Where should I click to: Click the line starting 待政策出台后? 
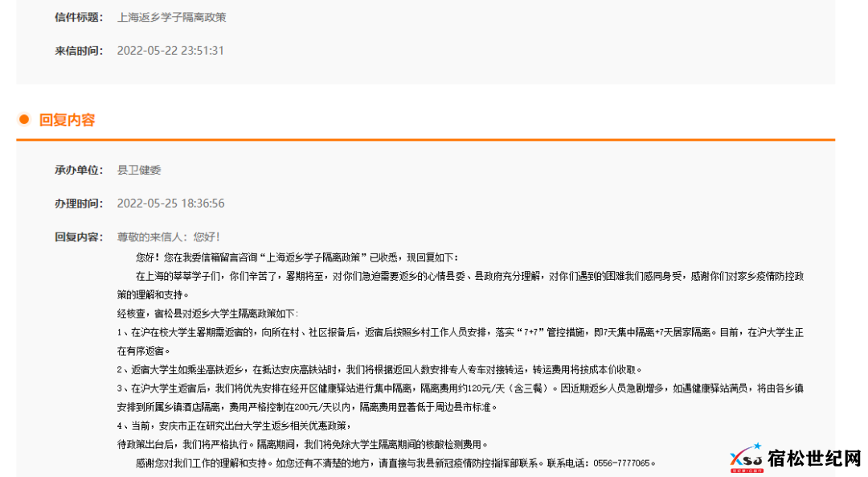click(303, 444)
